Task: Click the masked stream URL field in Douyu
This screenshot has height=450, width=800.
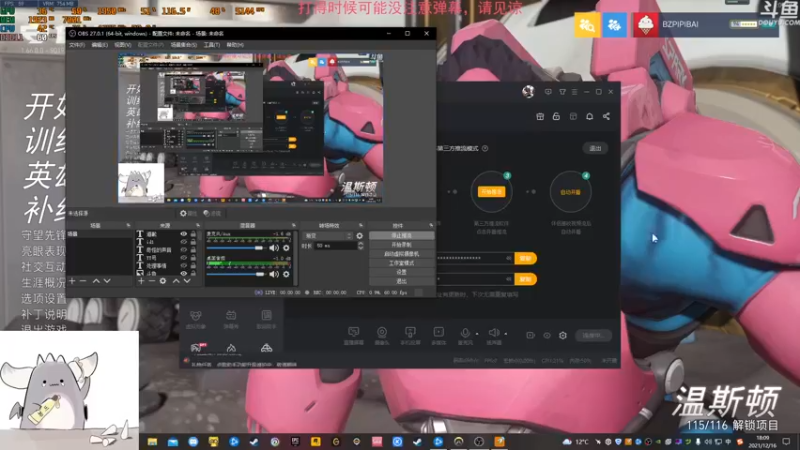Action: pos(474,258)
